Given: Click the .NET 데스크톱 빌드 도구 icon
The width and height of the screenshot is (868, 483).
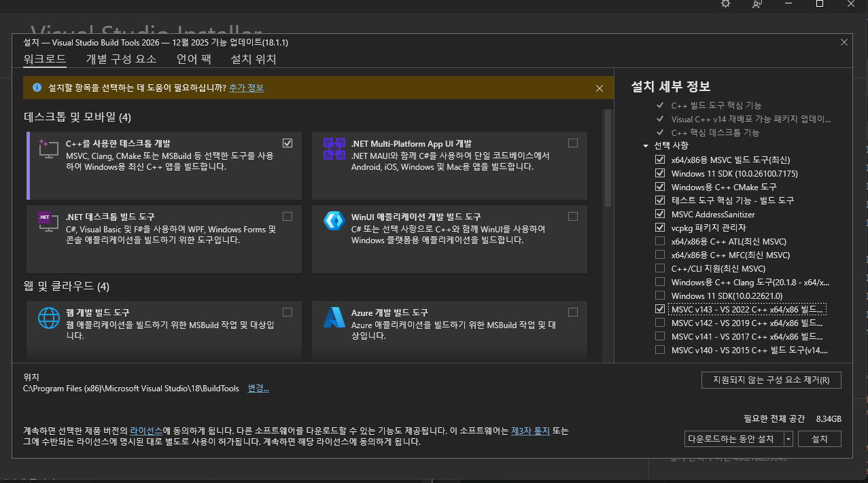Looking at the screenshot, I should point(48,221).
